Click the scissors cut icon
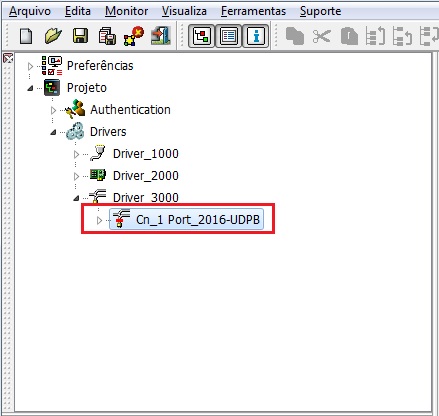Screen dimensions: 439x416 (321, 36)
